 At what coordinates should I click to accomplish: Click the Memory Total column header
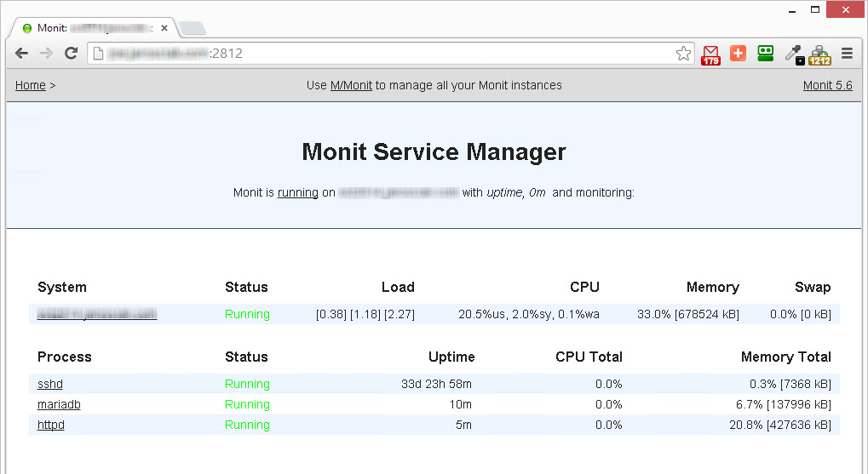point(786,357)
